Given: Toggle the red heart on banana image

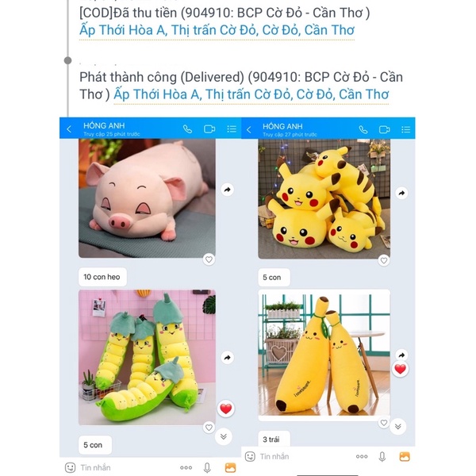Looking at the screenshot, I should click(x=400, y=369).
